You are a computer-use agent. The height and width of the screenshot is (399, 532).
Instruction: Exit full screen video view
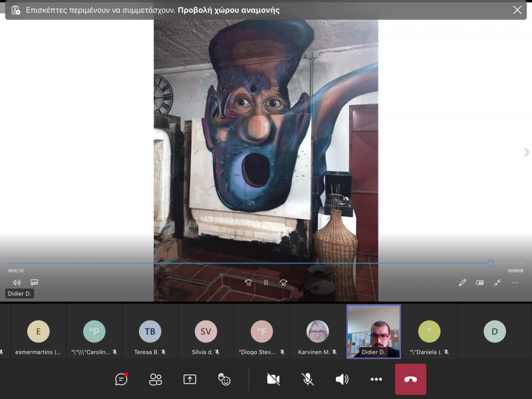(x=497, y=283)
